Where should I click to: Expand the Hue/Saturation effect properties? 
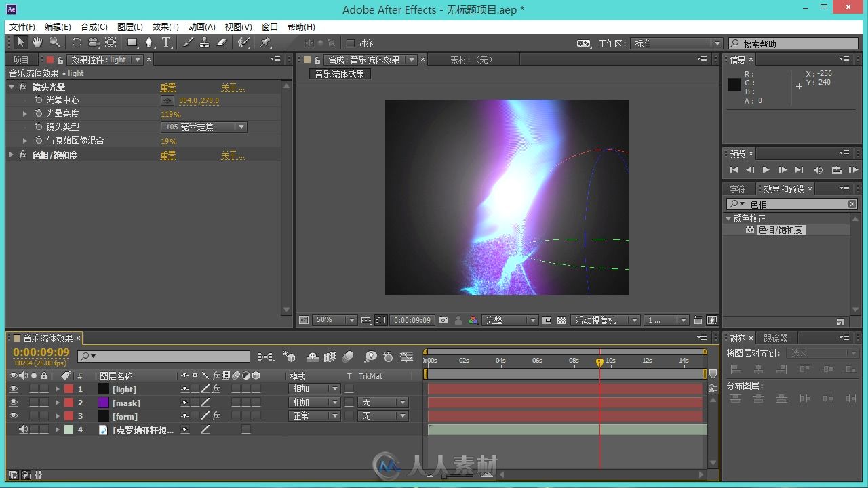(12, 155)
